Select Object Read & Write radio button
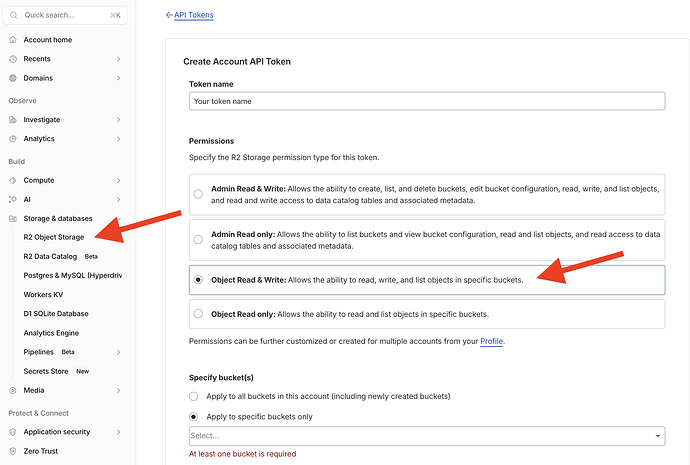Image resolution: width=690 pixels, height=465 pixels. tap(198, 280)
